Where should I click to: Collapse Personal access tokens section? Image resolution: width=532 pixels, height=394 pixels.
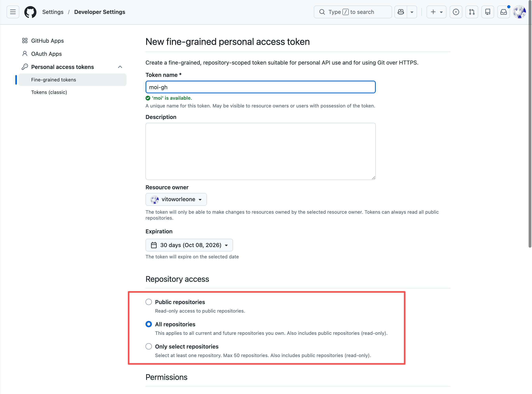point(120,67)
